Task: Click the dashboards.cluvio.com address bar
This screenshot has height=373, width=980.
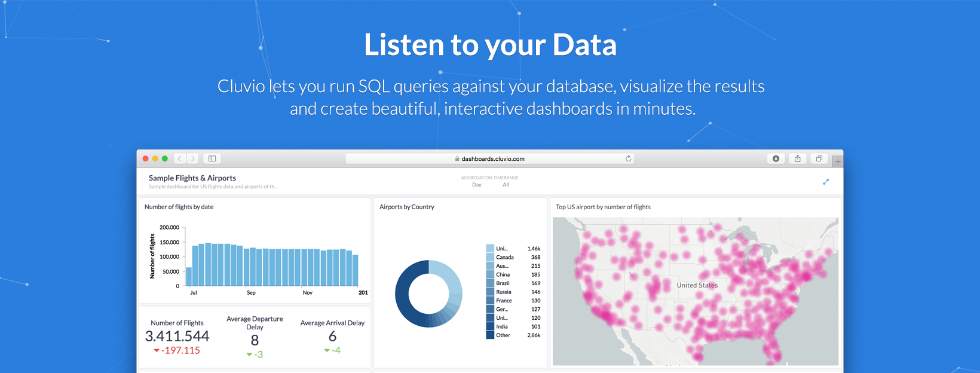Action: [490, 158]
